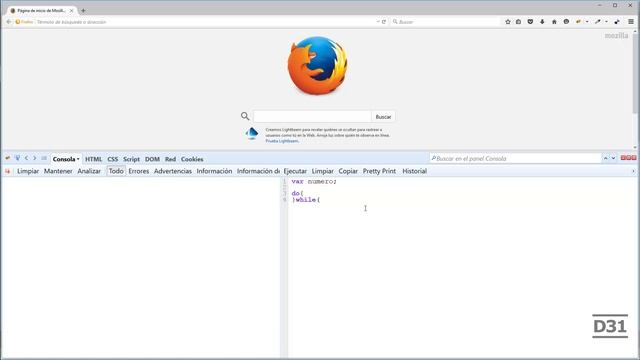Filter console by Errores
Screen dimensions: 640x360
coord(139,171)
